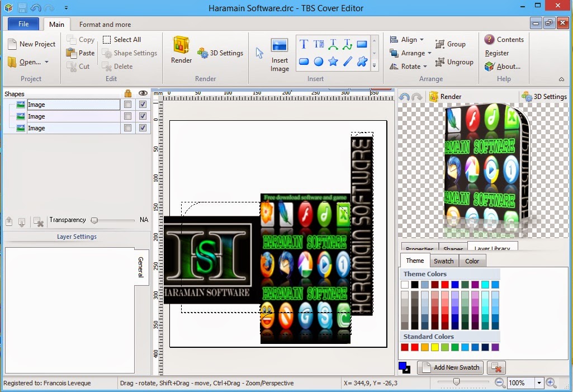573x392 pixels.
Task: Click Layer Settings header
Action: (77, 237)
